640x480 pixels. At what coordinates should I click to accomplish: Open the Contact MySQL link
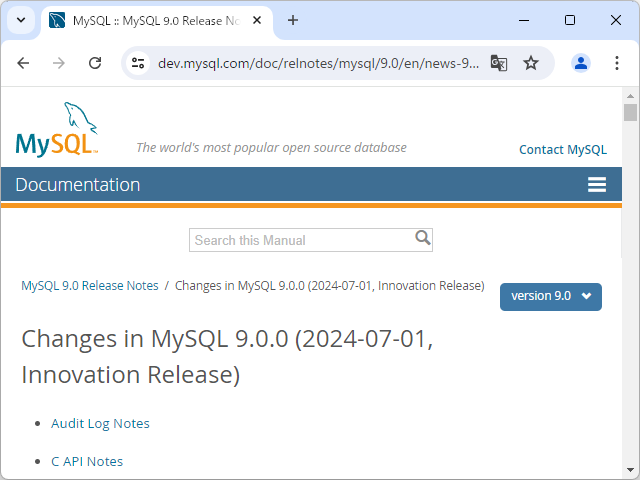(563, 150)
